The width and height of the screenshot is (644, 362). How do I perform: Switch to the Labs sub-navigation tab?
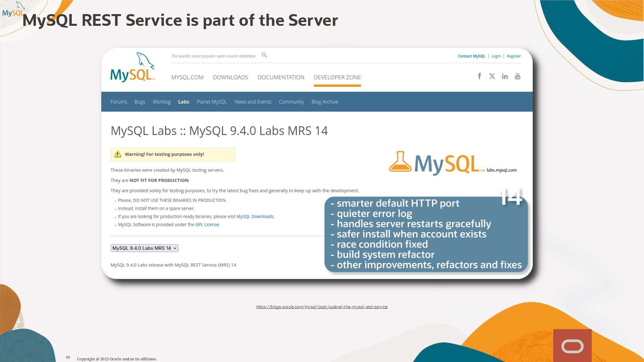[183, 102]
